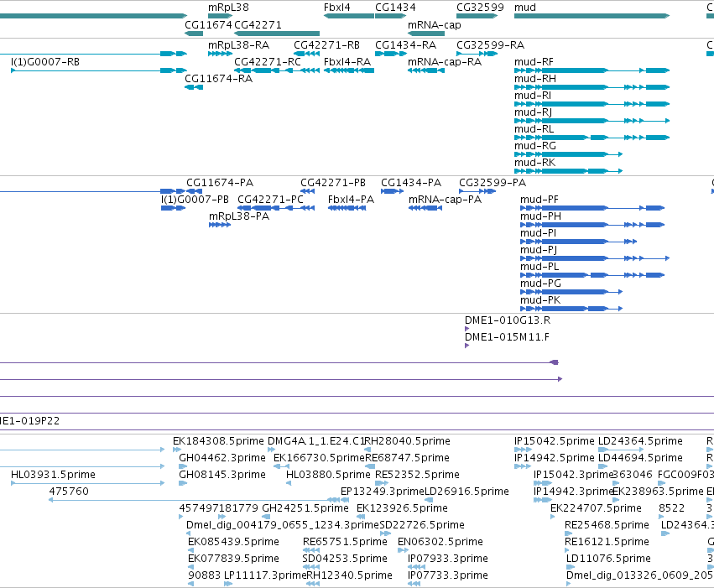Select EST SD22726.5prime
This screenshot has width=714, height=588.
tap(385, 533)
